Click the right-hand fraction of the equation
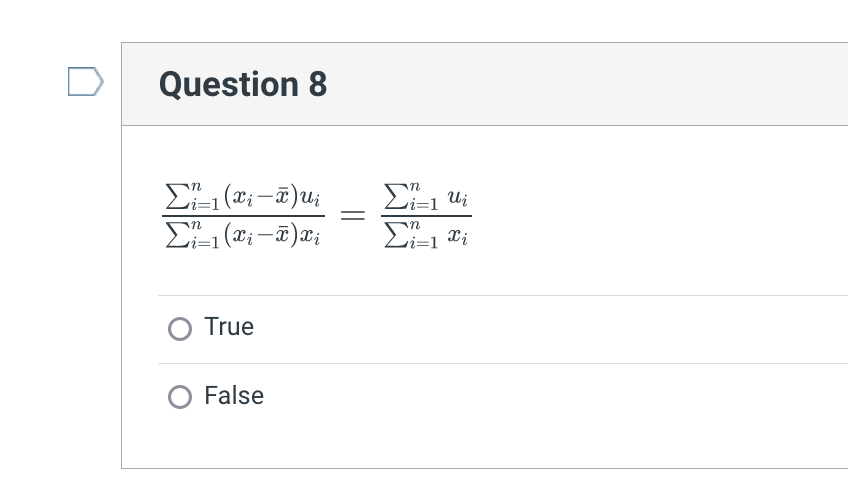This screenshot has width=848, height=494. coord(425,215)
